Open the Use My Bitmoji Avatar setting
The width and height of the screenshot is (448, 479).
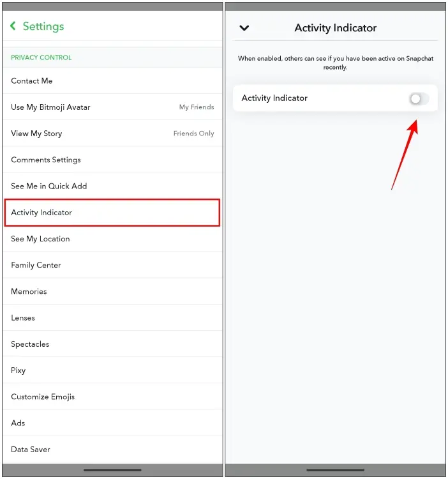[112, 107]
